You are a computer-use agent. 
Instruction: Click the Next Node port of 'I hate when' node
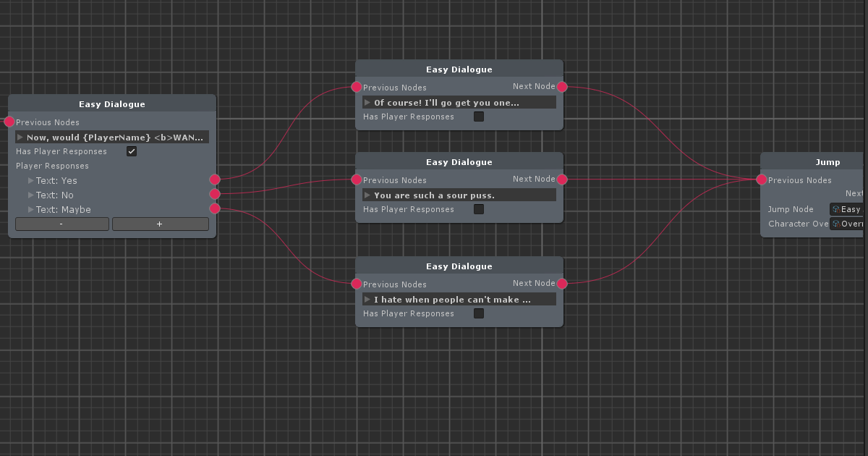(x=562, y=284)
